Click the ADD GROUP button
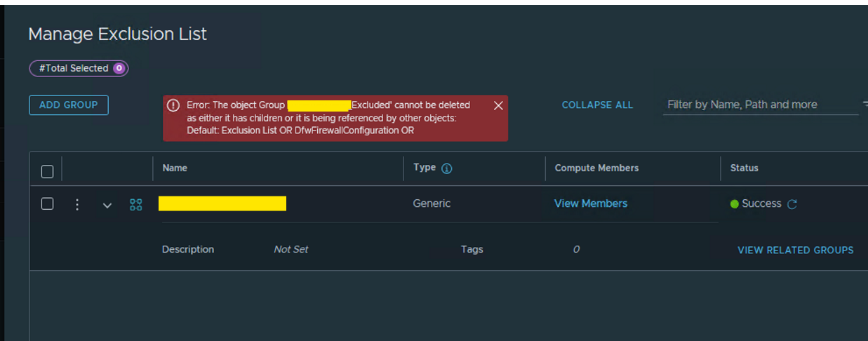Screen dimensions: 868x341 tap(69, 105)
